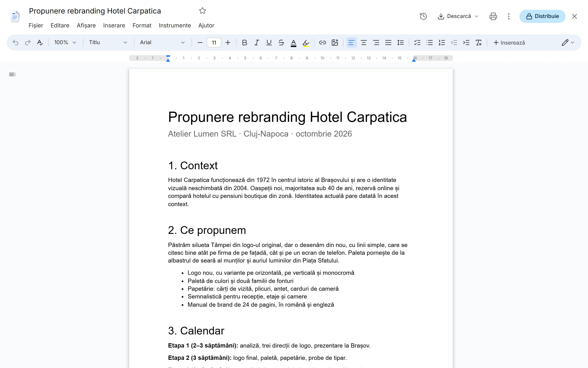Open version history
Viewport: 588px width, 368px height.
pos(423,16)
